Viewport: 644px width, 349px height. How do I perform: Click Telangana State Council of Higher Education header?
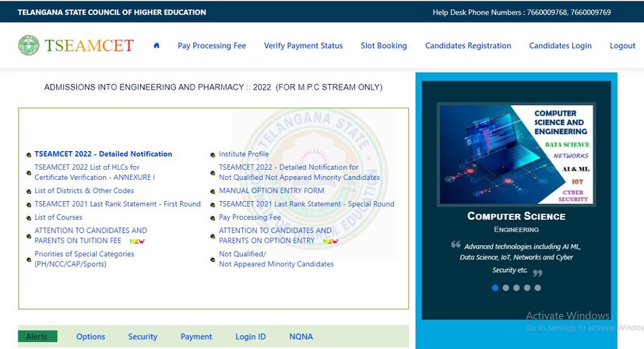point(111,12)
